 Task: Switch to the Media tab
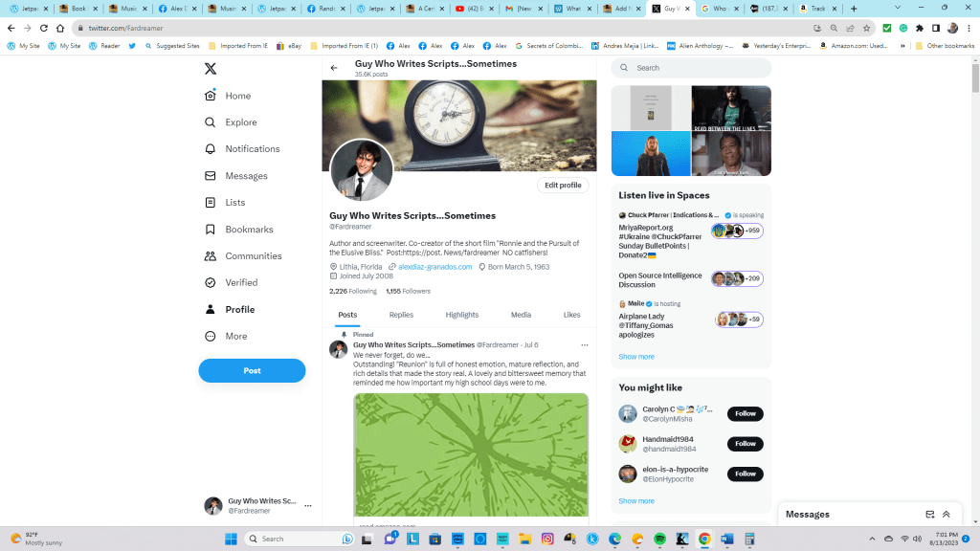click(521, 315)
